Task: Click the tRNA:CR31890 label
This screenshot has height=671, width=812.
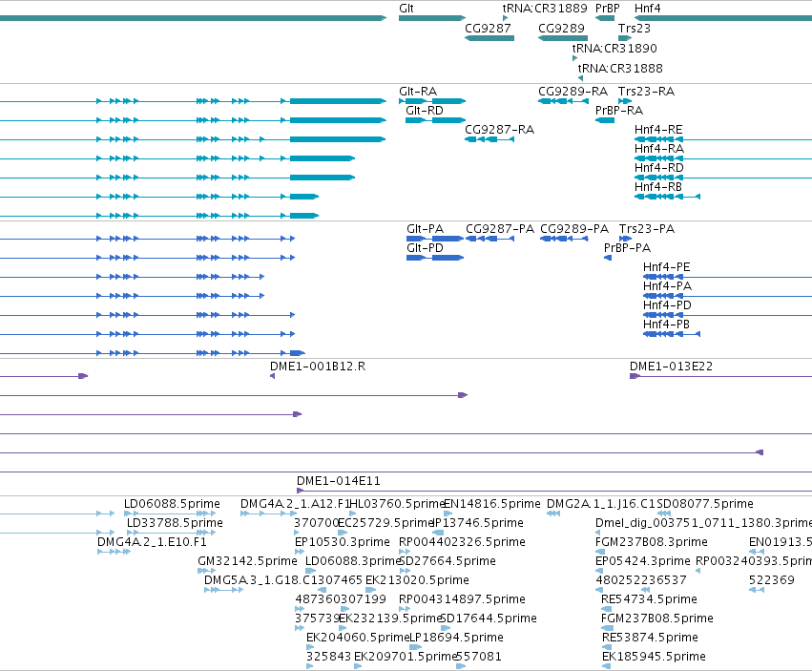Action: coord(614,48)
